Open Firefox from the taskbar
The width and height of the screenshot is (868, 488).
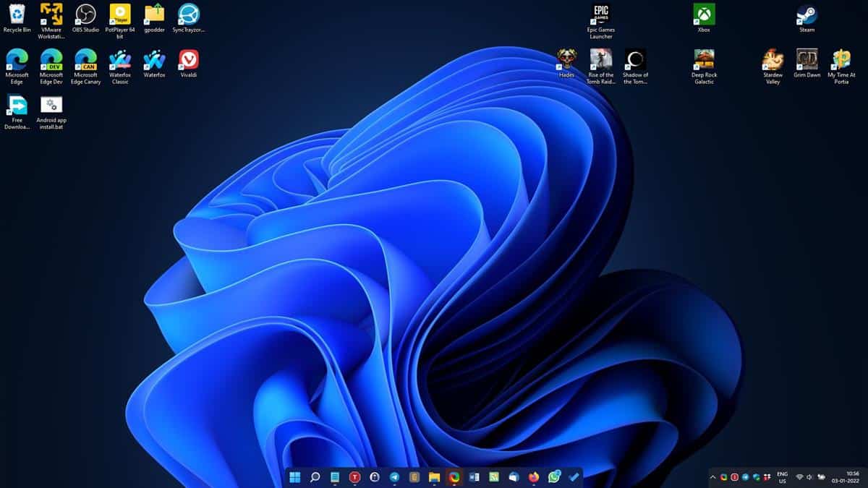(534, 477)
